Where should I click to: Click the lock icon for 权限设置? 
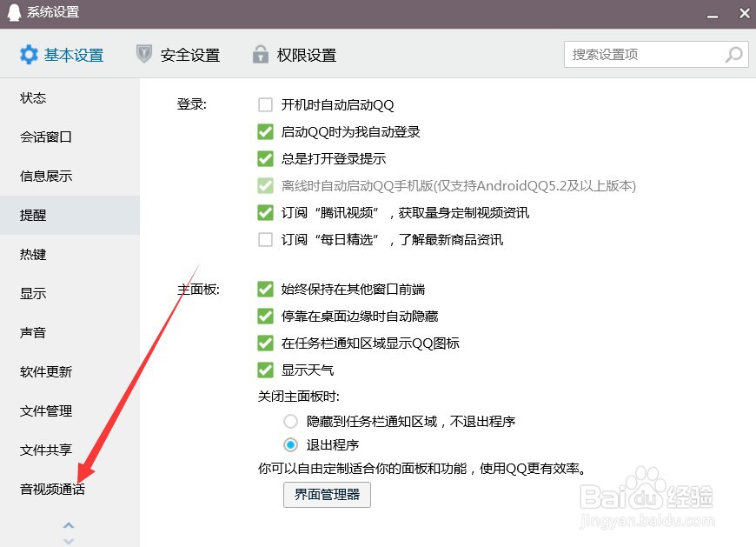point(261,54)
